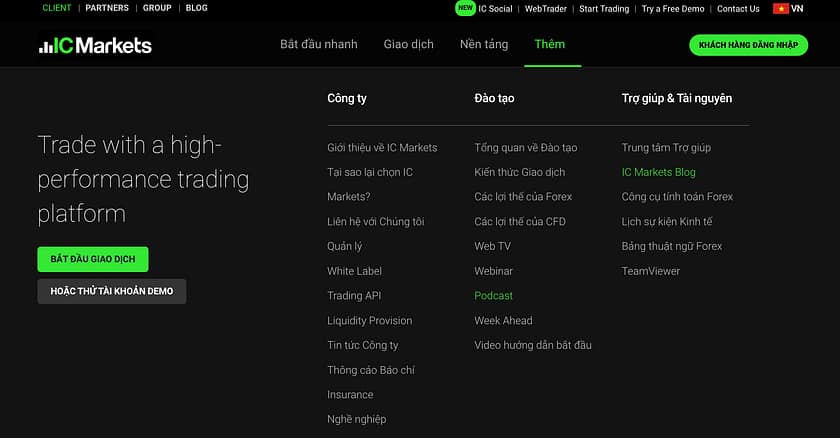Expand the Nền tảng menu

tap(483, 45)
